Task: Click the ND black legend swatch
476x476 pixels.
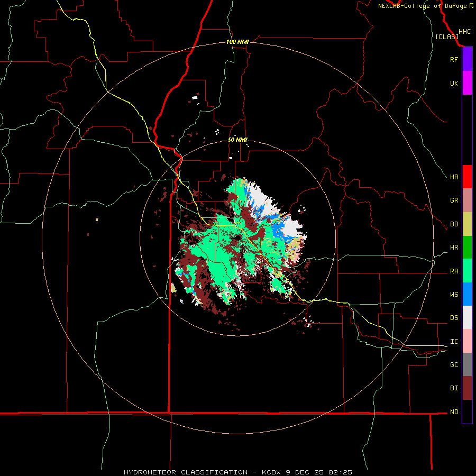Action: [467, 411]
